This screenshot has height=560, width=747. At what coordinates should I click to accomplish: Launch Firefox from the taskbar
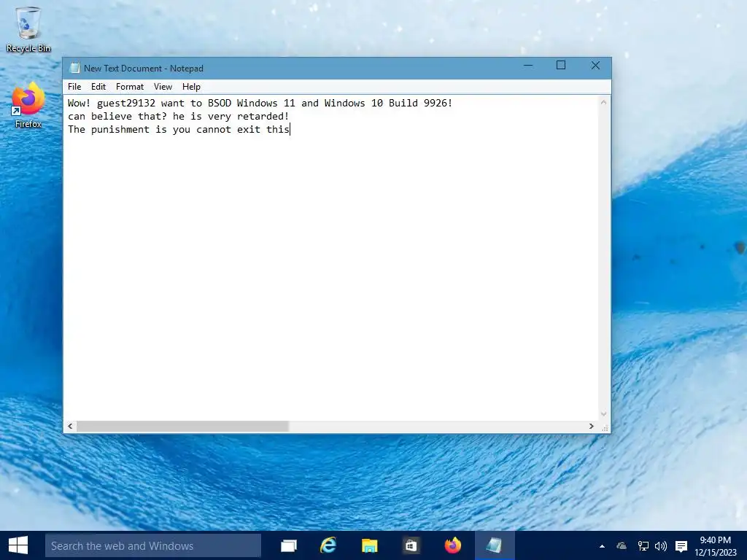coord(452,545)
